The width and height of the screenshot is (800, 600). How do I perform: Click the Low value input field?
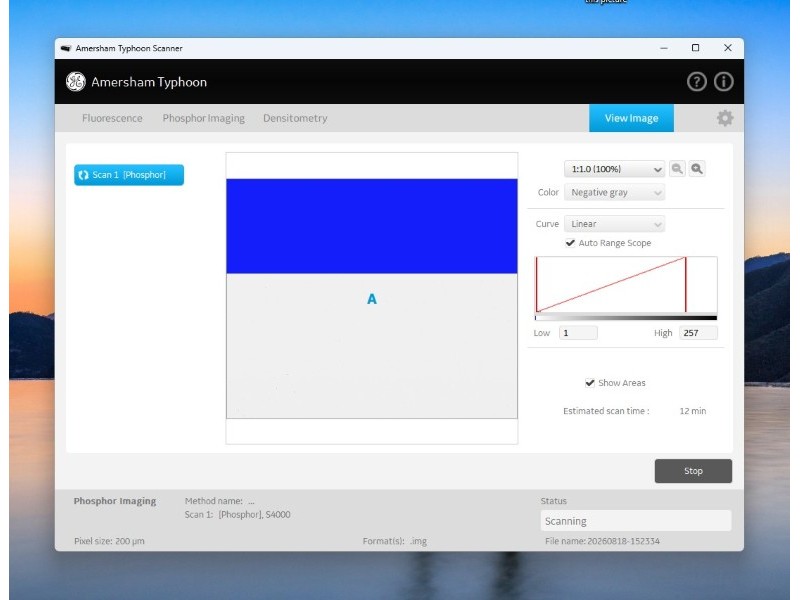tap(578, 333)
